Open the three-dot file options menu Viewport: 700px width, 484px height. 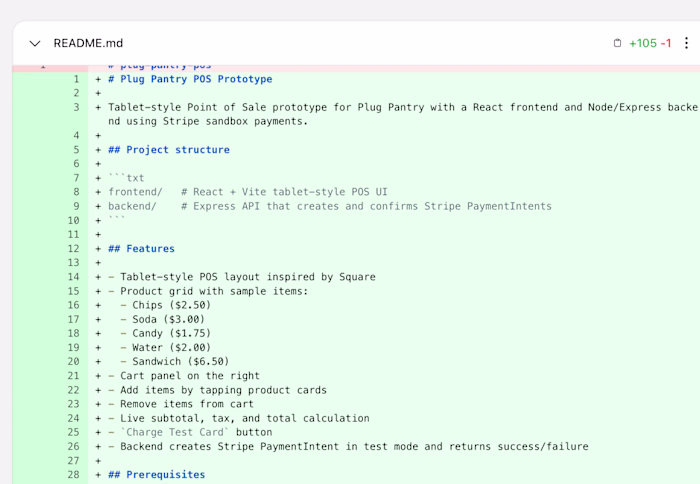click(686, 43)
